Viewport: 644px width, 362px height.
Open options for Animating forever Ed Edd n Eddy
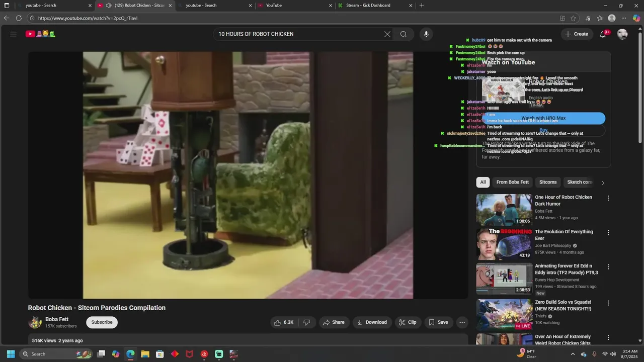(608, 267)
